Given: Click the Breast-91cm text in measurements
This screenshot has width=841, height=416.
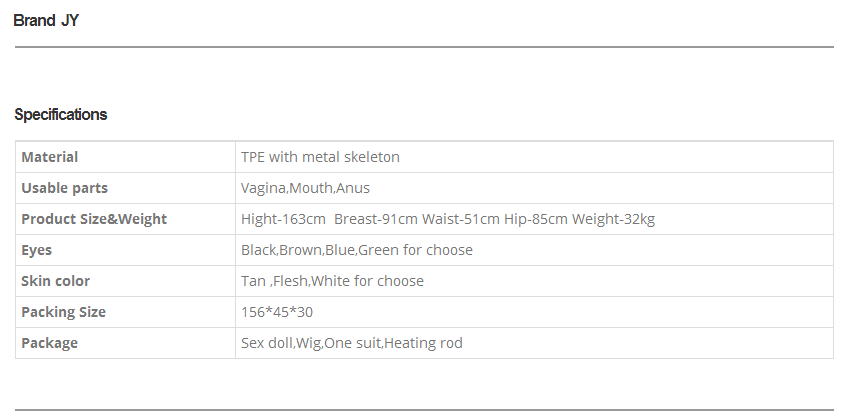Looking at the screenshot, I should [x=376, y=219].
